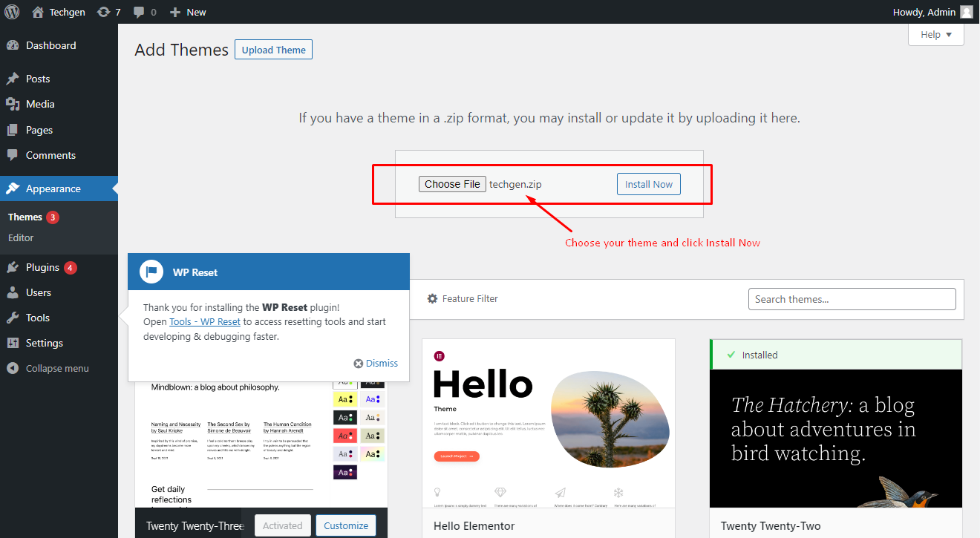Open the theme Editor submenu item

click(x=21, y=237)
